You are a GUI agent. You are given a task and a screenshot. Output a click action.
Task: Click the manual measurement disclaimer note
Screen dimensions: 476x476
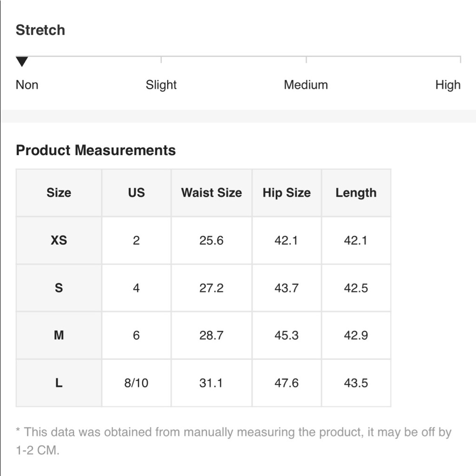click(x=234, y=441)
